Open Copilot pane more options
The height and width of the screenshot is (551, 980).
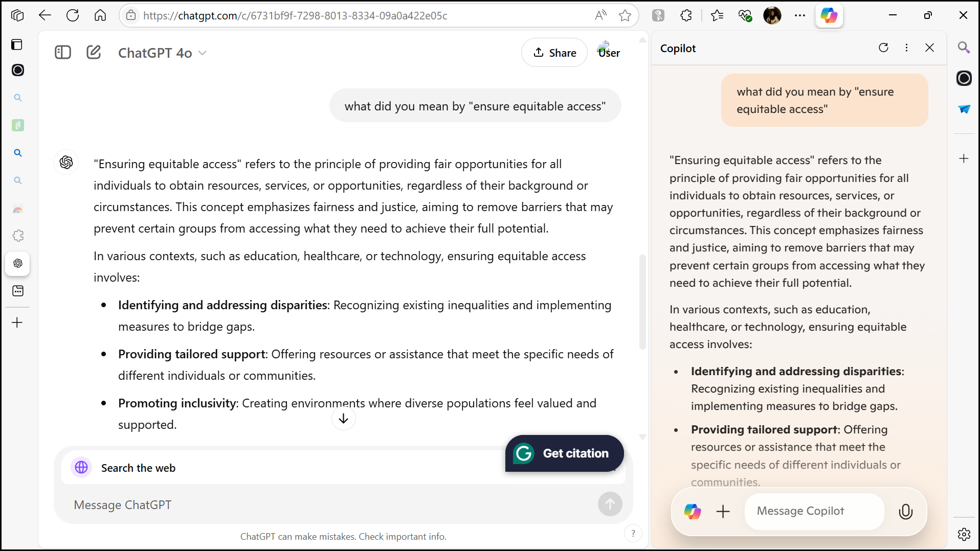click(907, 48)
